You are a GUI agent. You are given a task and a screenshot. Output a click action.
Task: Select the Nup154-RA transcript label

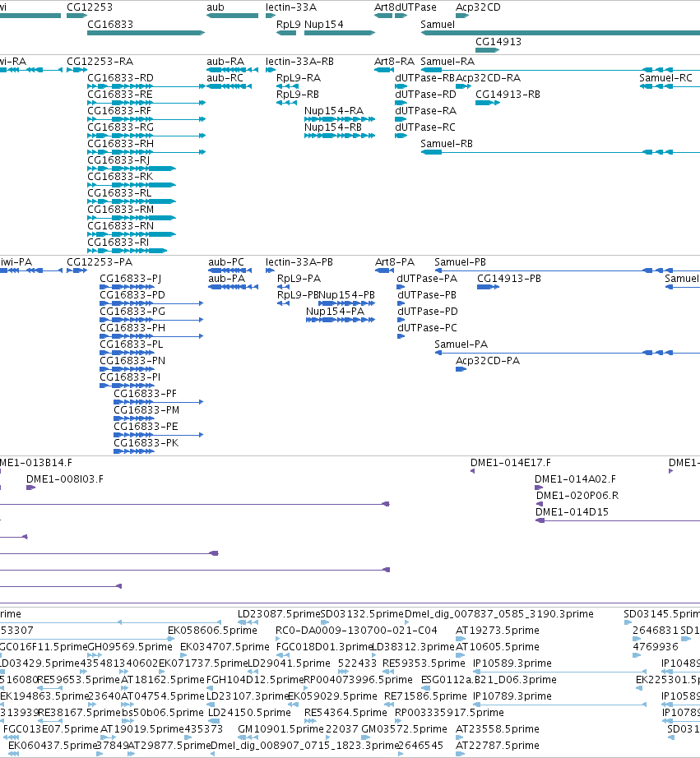tap(334, 111)
